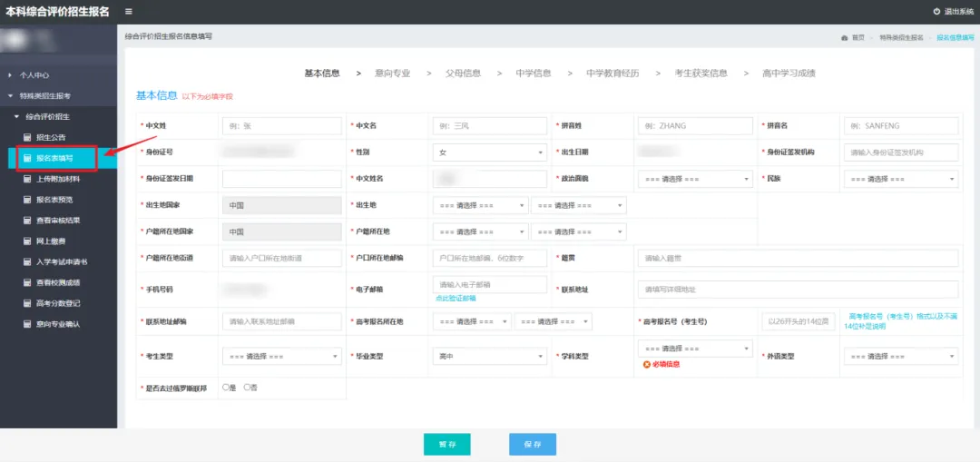980x462 pixels.
Task: Go to the 中学信息 step tab
Action: pos(534,74)
